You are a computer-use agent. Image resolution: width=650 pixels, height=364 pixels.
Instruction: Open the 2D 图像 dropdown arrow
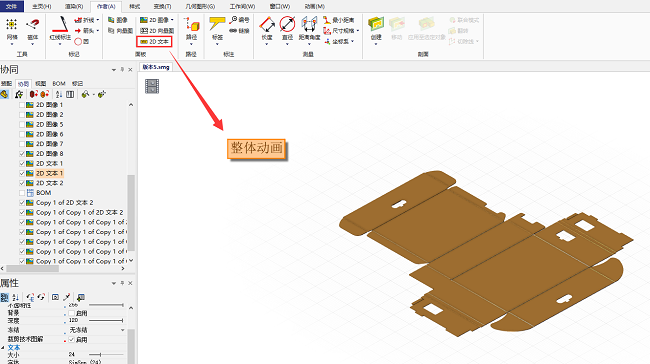point(172,20)
